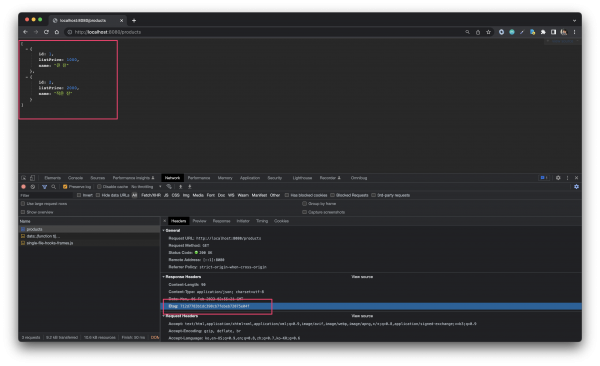Bookmark this page with the star icon
This screenshot has width=600, height=366.
point(488,32)
